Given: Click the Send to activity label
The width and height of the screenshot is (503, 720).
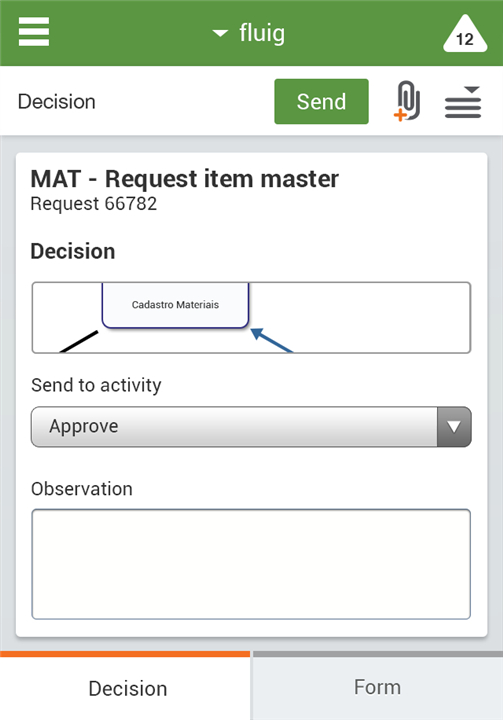Looking at the screenshot, I should tap(96, 385).
